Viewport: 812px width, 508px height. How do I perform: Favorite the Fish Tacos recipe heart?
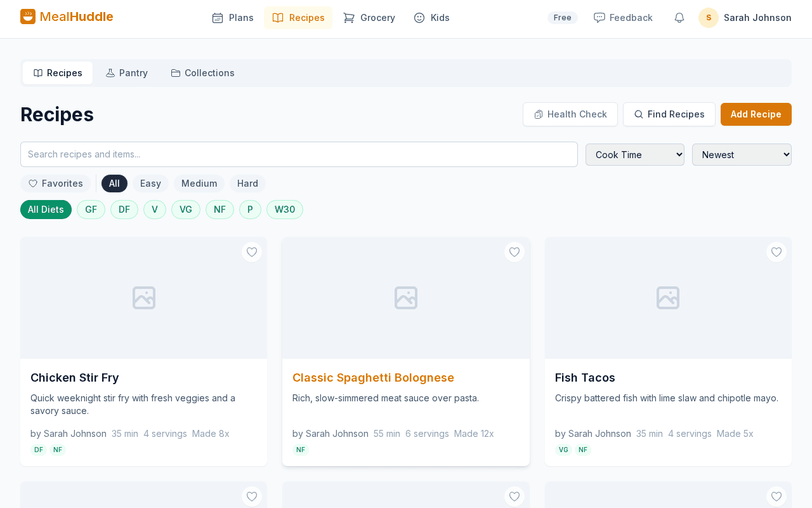click(x=776, y=252)
